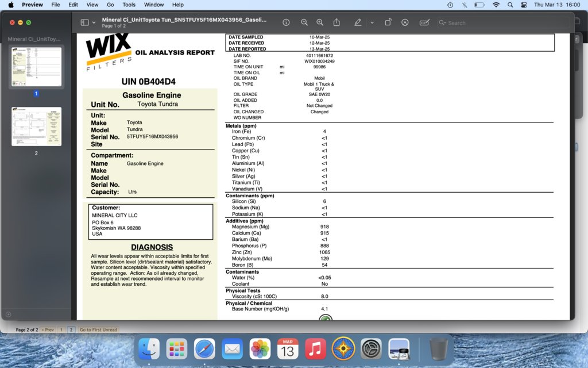Click the 'Viscosity (cSt 100C)' label
This screenshot has height=368, width=588.
pyautogui.click(x=254, y=296)
